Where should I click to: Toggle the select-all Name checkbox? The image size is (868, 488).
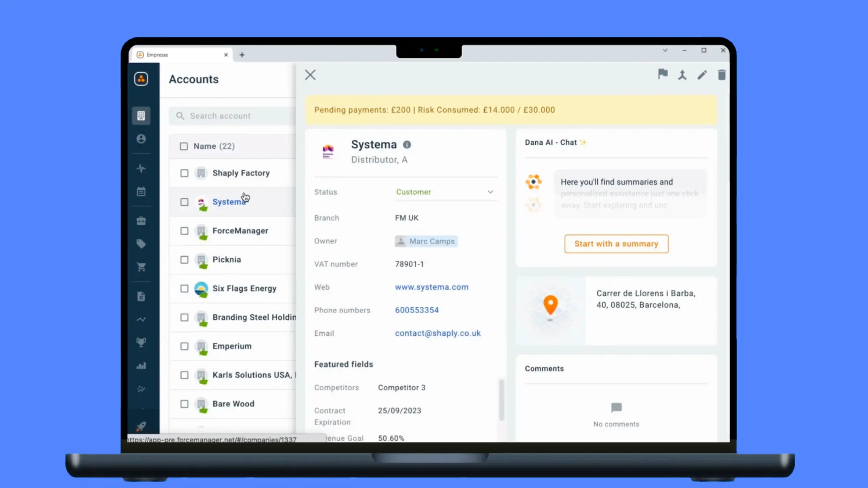pos(184,146)
